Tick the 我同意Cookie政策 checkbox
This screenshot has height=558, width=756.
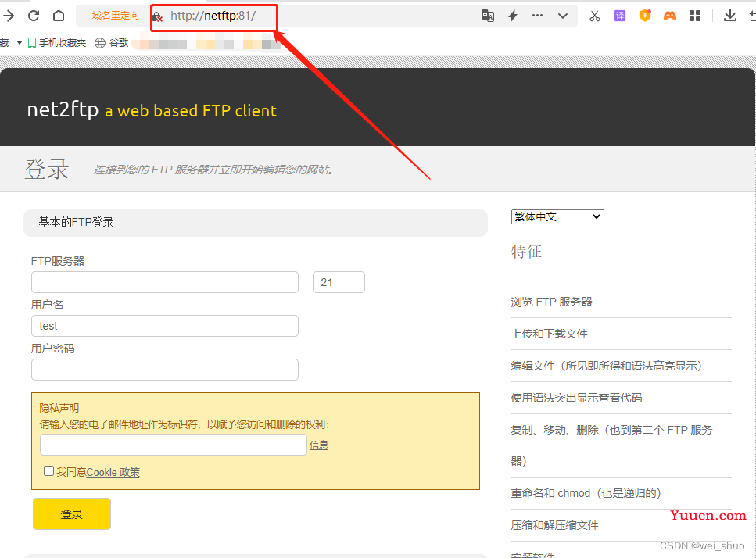pyautogui.click(x=48, y=470)
